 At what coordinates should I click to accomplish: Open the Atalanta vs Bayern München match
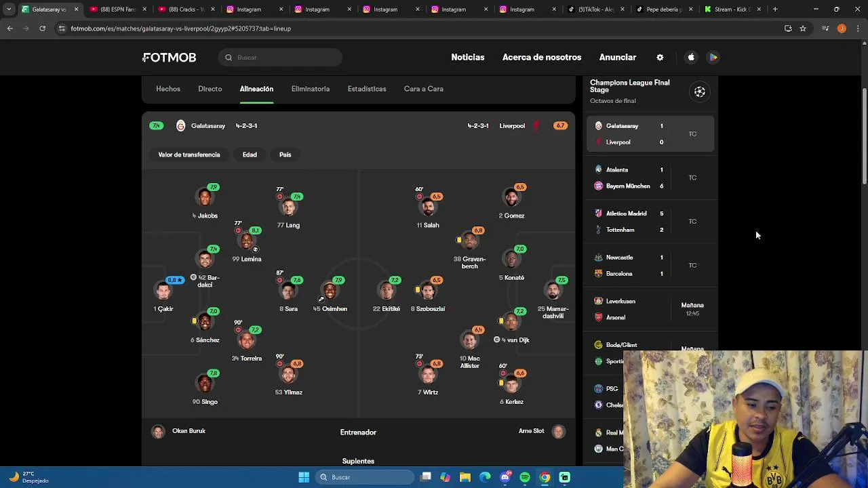point(650,178)
